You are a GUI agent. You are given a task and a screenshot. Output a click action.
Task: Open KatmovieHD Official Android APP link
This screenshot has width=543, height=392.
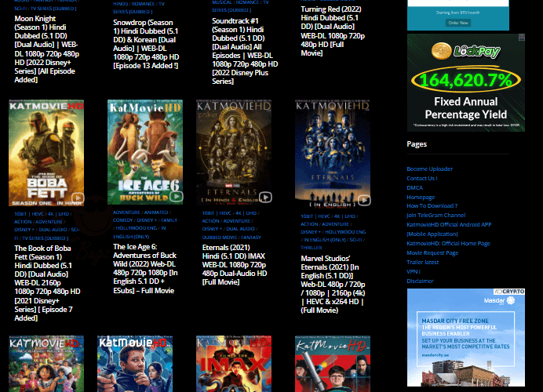449,229
